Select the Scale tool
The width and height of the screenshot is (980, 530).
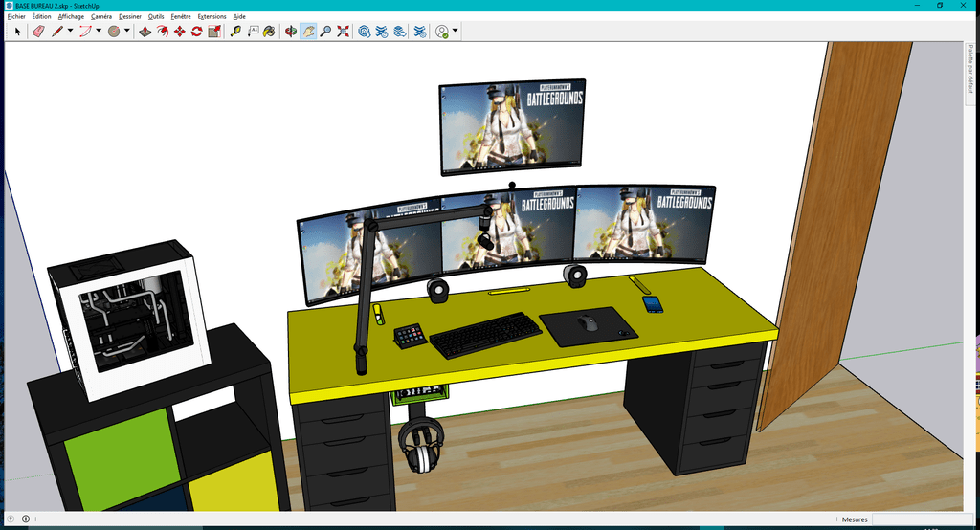click(x=214, y=31)
